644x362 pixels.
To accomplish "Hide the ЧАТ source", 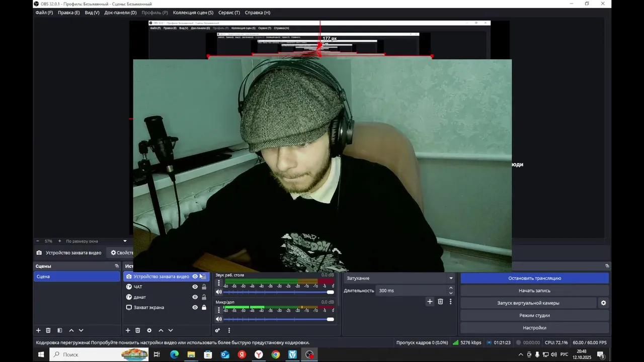I will [x=195, y=287].
